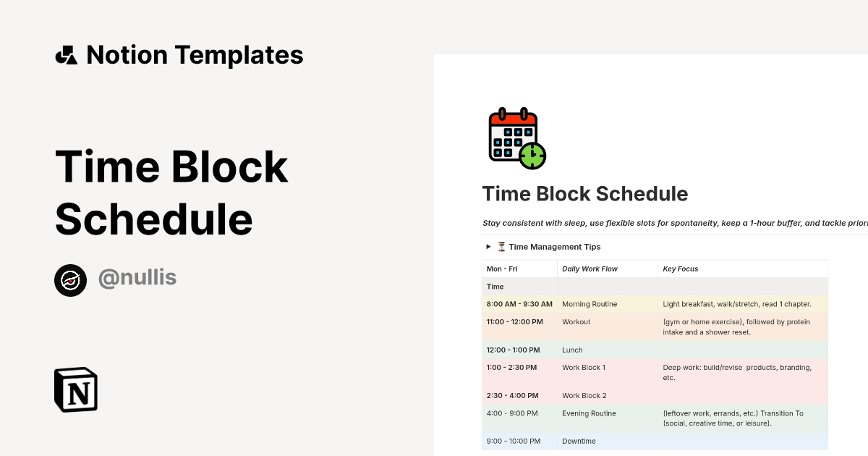Select the Daily Work Flow column header
868x456 pixels.
pyautogui.click(x=590, y=269)
